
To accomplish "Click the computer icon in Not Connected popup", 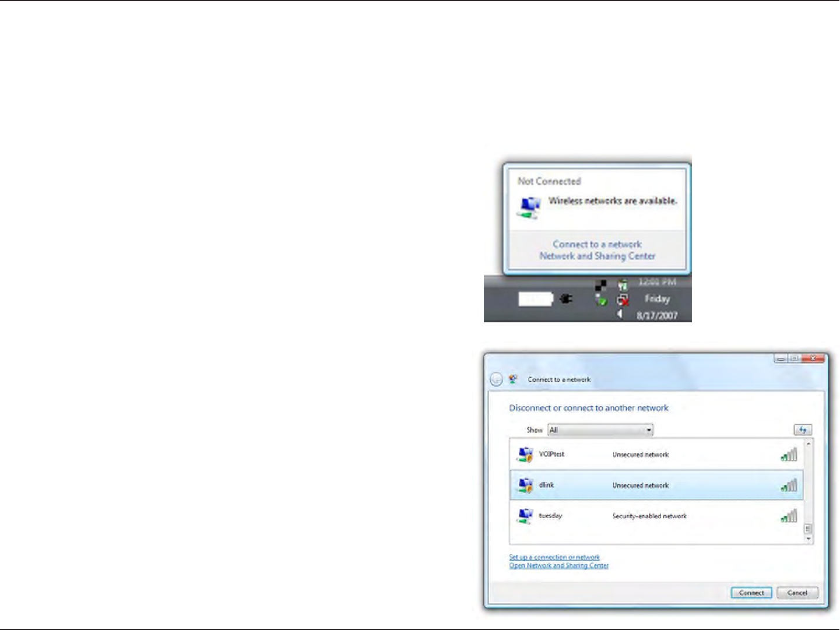I will 529,207.
